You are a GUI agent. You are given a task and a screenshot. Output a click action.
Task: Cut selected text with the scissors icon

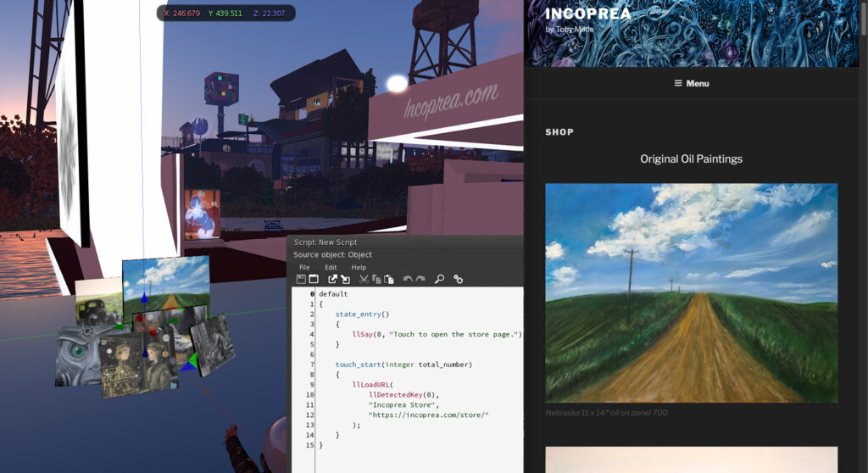(x=364, y=279)
